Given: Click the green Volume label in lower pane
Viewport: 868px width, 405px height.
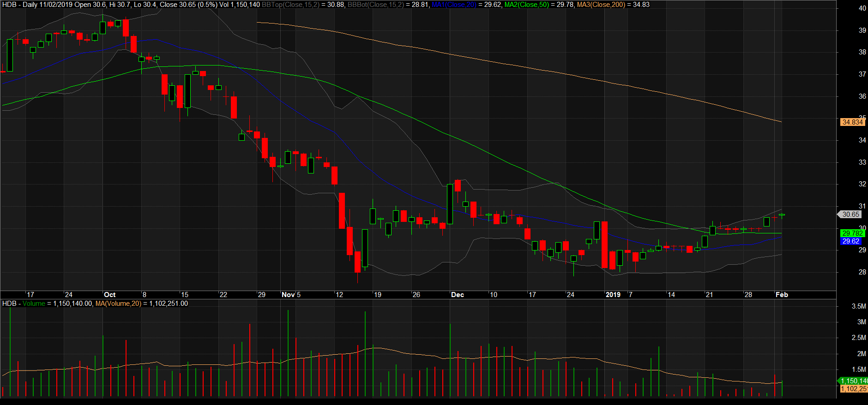Looking at the screenshot, I should click(x=34, y=304).
